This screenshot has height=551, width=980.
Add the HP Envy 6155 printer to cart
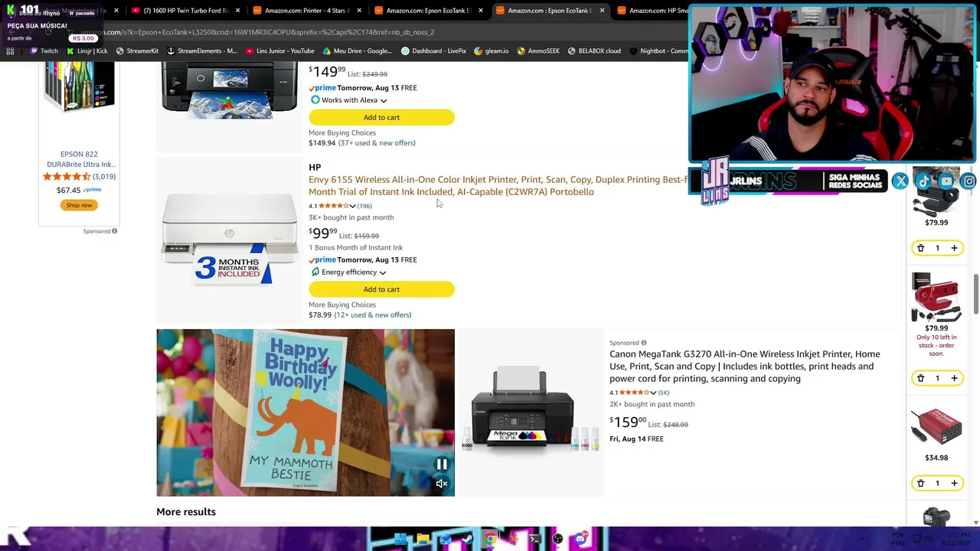click(381, 289)
